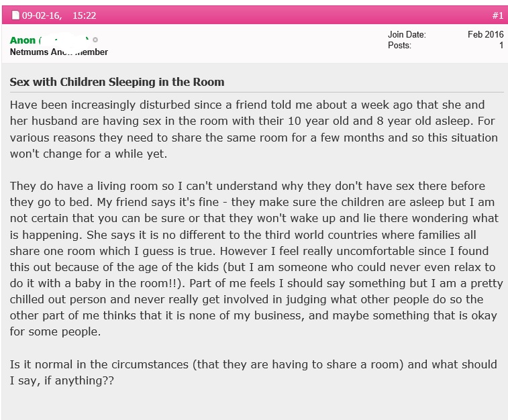
Task: Open the Anon user profile link
Action: [23, 40]
